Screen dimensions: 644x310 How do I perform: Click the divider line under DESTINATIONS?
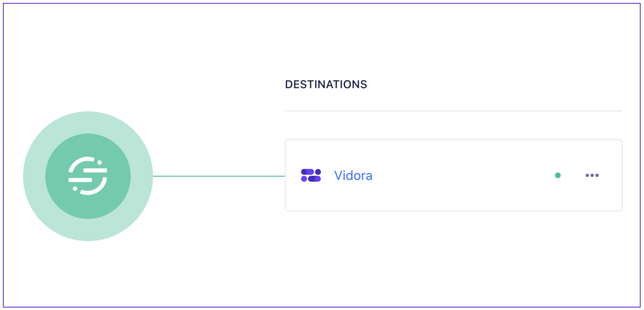tap(454, 111)
